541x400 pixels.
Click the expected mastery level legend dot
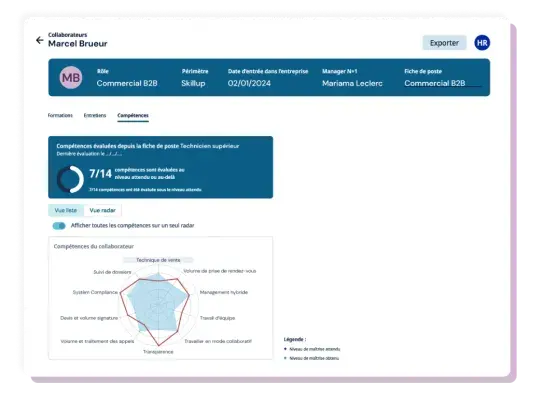coord(285,349)
